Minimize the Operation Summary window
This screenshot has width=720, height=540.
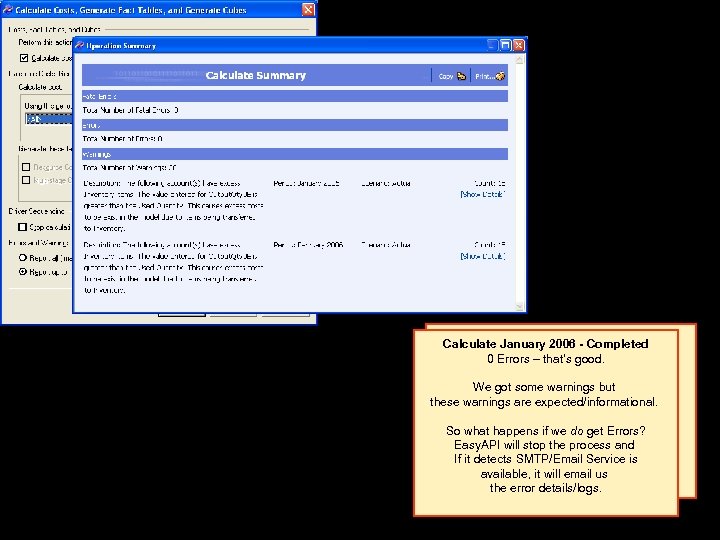[492, 45]
